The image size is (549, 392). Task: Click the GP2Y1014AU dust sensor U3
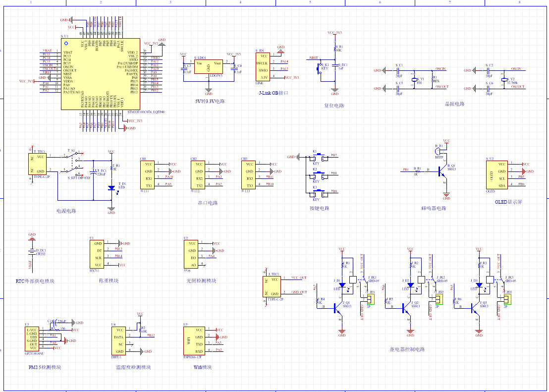(x=31, y=339)
